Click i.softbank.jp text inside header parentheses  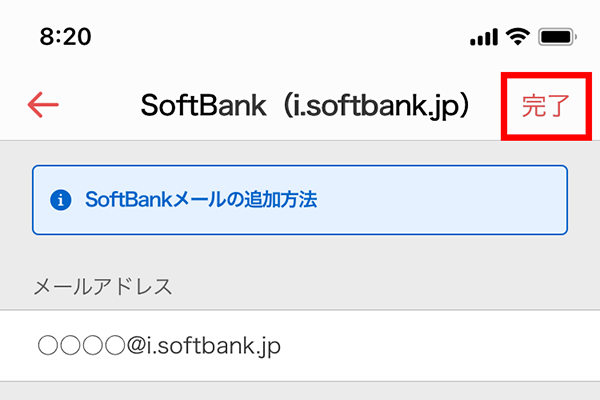[x=372, y=106]
